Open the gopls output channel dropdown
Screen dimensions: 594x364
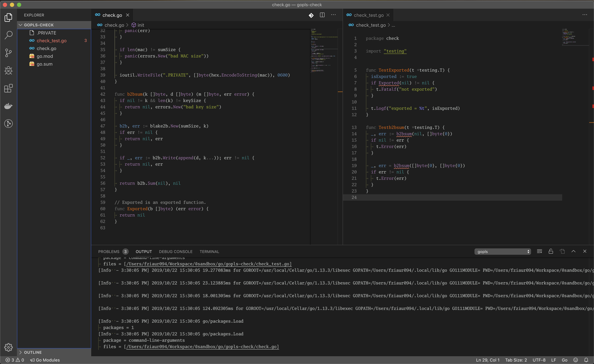click(x=503, y=251)
